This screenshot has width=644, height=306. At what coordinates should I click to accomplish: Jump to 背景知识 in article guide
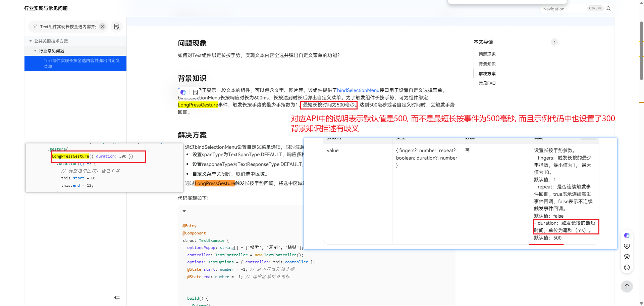tap(487, 64)
